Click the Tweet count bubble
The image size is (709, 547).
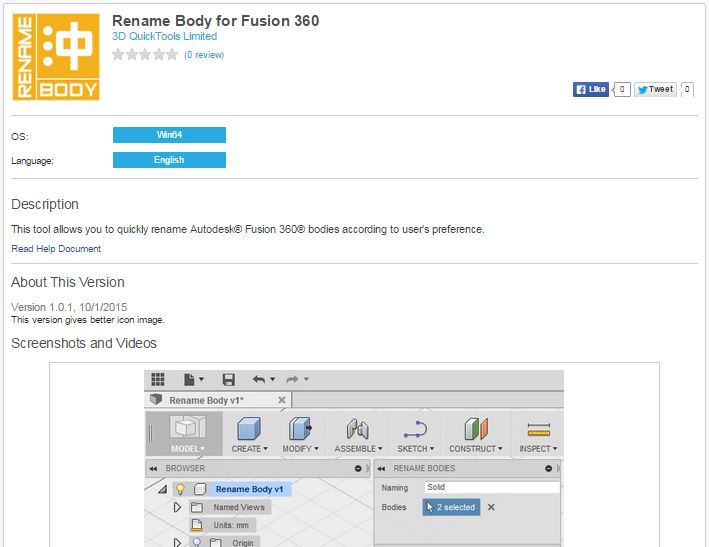[687, 89]
